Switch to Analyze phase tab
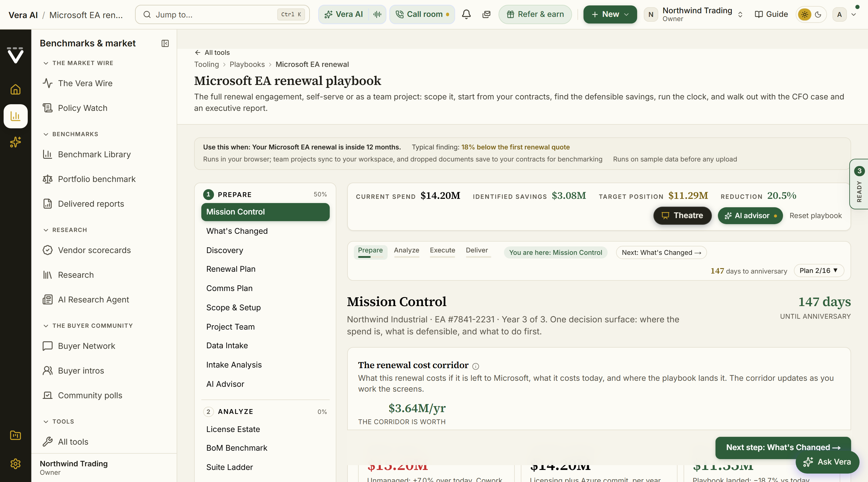This screenshot has height=482, width=868. tap(406, 252)
